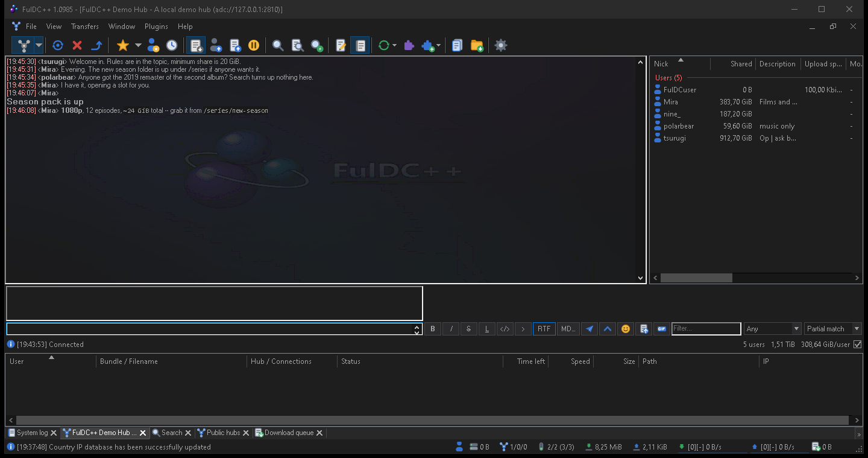This screenshot has width=868, height=458.
Task: Toggle strikethrough S formatting button
Action: (x=469, y=329)
